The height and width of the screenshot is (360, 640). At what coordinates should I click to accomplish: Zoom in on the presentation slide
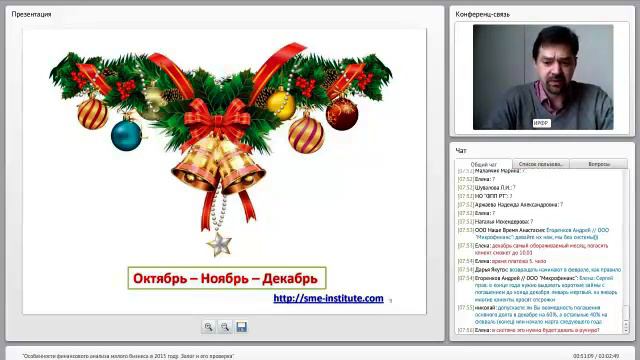[209, 327]
